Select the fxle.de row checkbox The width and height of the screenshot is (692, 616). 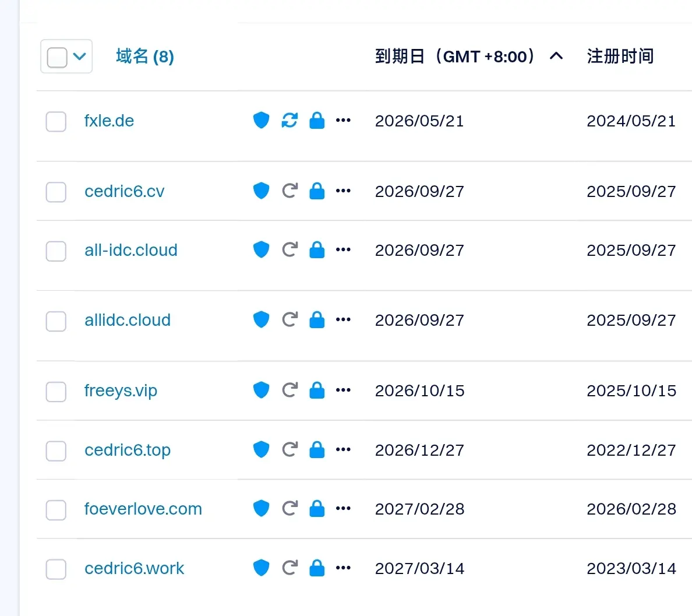pyautogui.click(x=56, y=121)
